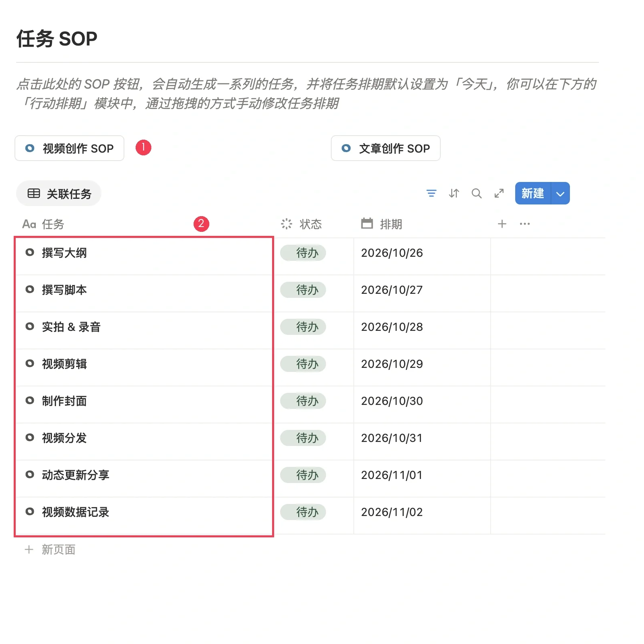Open the 关联任务 view tab

point(59,194)
